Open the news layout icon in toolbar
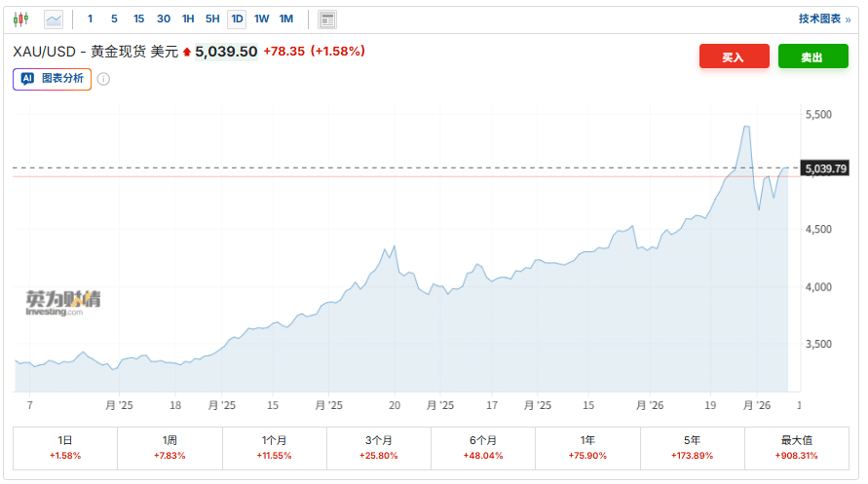868x484 pixels. [x=327, y=19]
